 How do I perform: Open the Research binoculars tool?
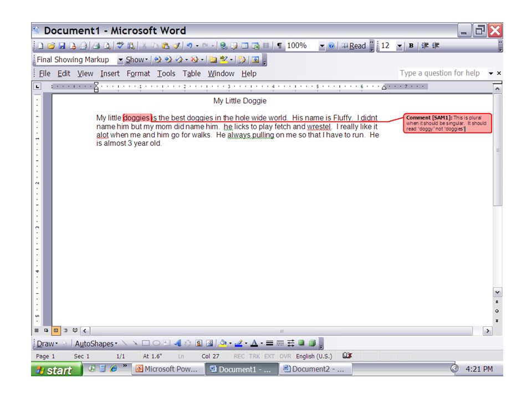click(x=131, y=46)
